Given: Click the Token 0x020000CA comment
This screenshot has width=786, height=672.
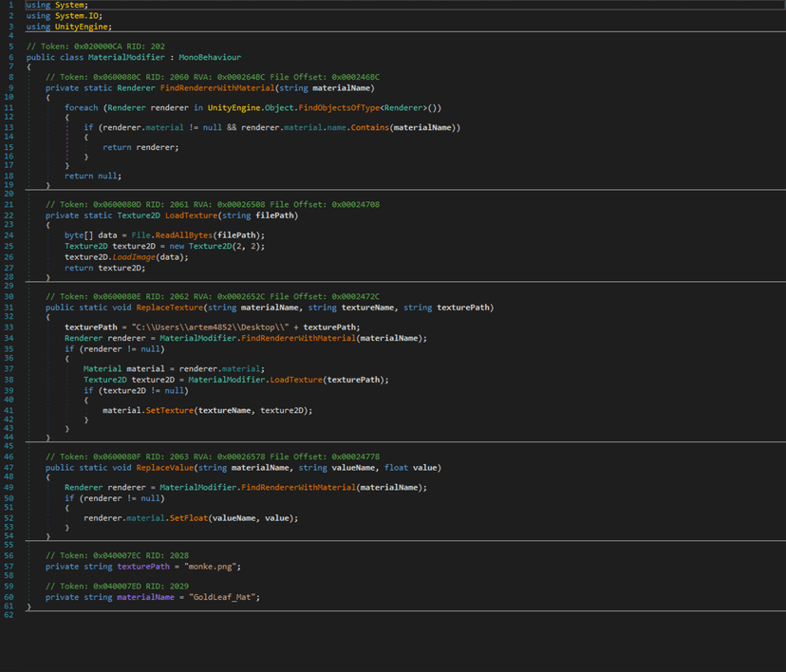Looking at the screenshot, I should coord(96,47).
